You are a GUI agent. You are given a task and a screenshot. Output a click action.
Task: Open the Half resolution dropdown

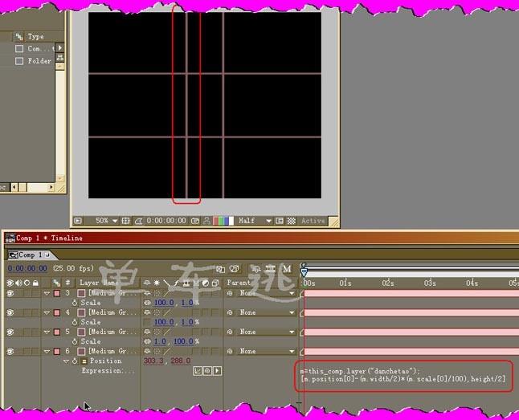pos(268,221)
